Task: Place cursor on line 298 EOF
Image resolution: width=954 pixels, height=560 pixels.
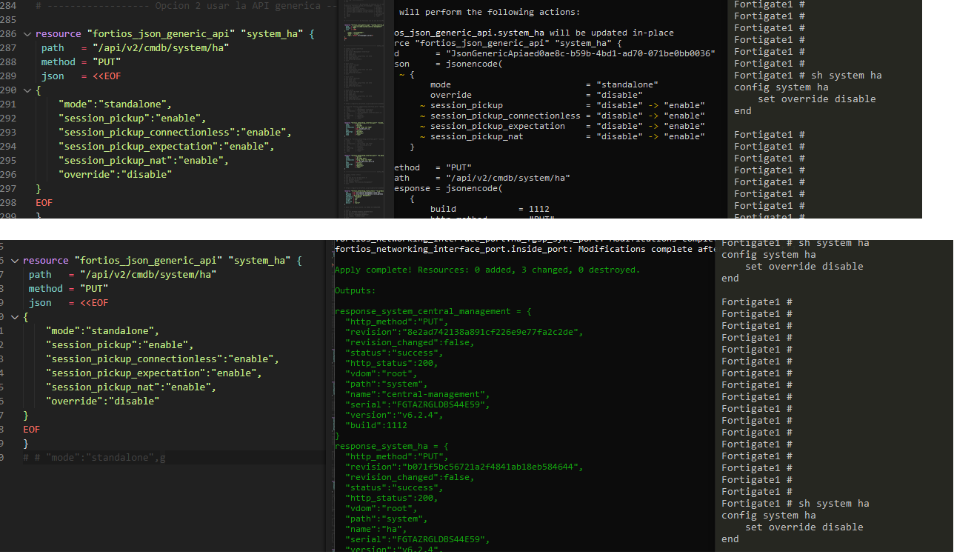Action: 44,203
